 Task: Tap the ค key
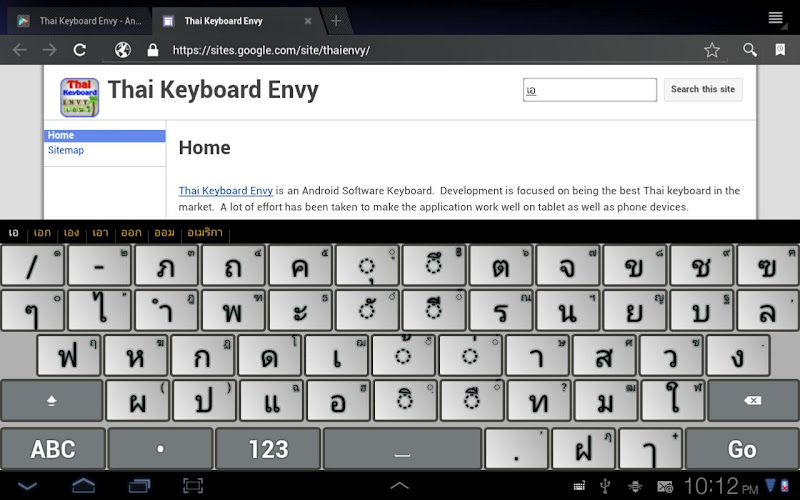point(300,266)
